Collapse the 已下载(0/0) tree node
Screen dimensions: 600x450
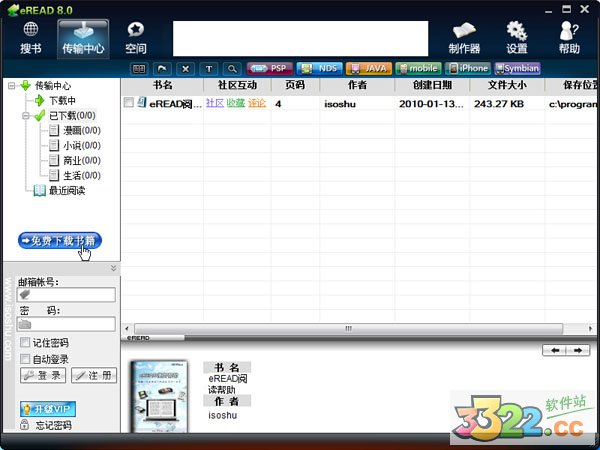coord(26,116)
